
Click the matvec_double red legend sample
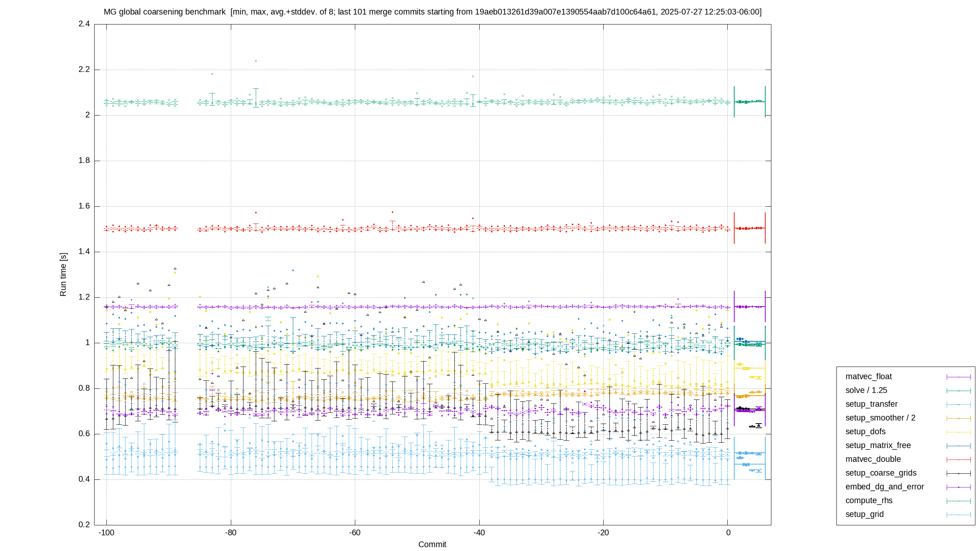point(959,460)
